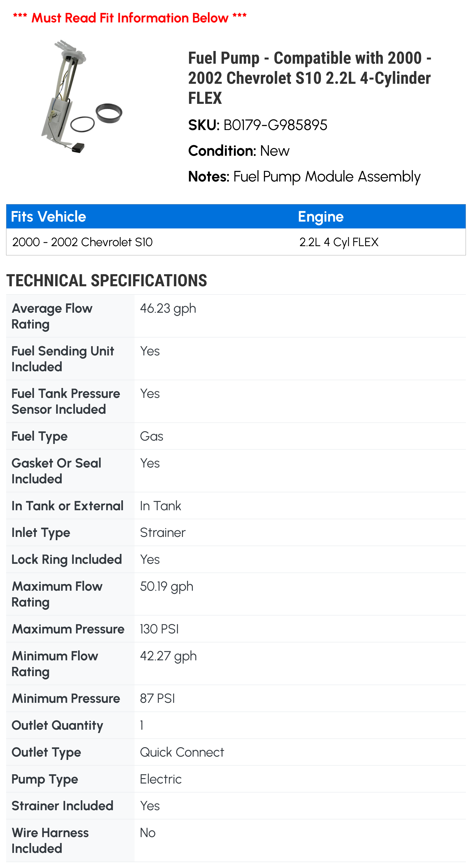Click the 2.2L 4 Cyl FLEX engine cell
The image size is (472, 868).
pyautogui.click(x=339, y=242)
